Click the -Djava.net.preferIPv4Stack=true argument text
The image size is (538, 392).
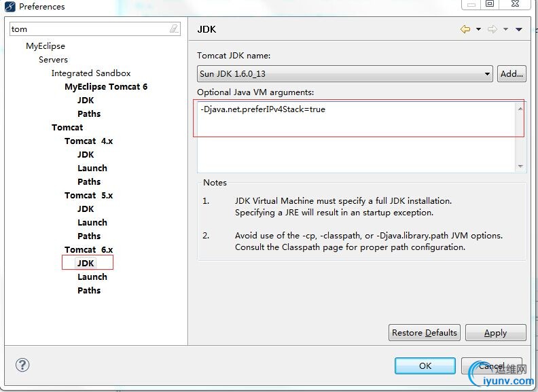click(263, 109)
